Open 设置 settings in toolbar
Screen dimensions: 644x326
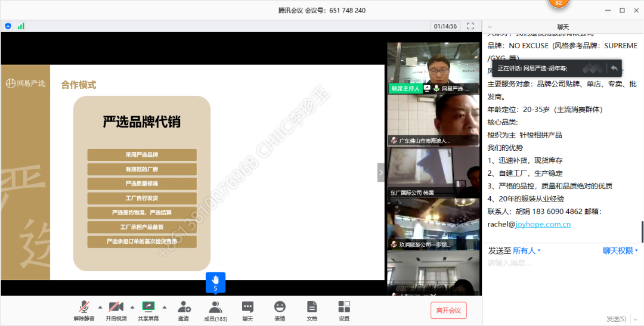[344, 311]
